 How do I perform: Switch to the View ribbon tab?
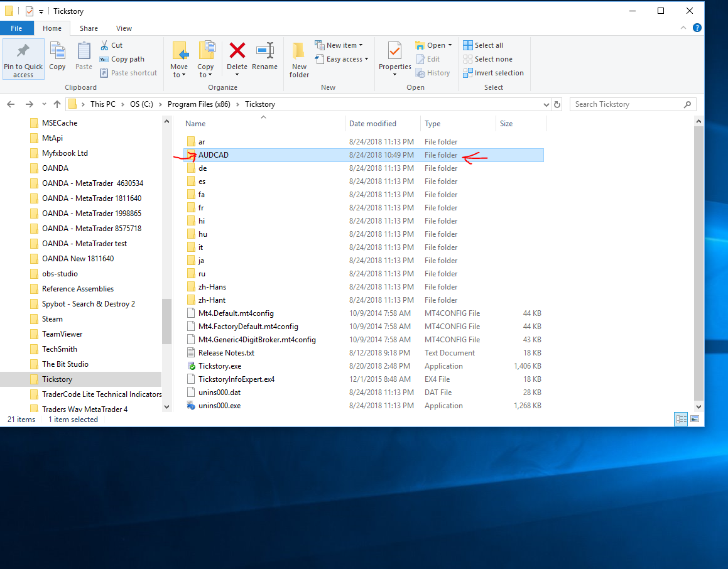coord(124,28)
